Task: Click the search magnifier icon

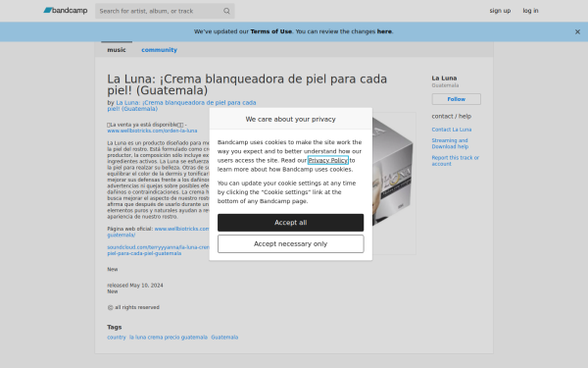Action: [x=226, y=11]
